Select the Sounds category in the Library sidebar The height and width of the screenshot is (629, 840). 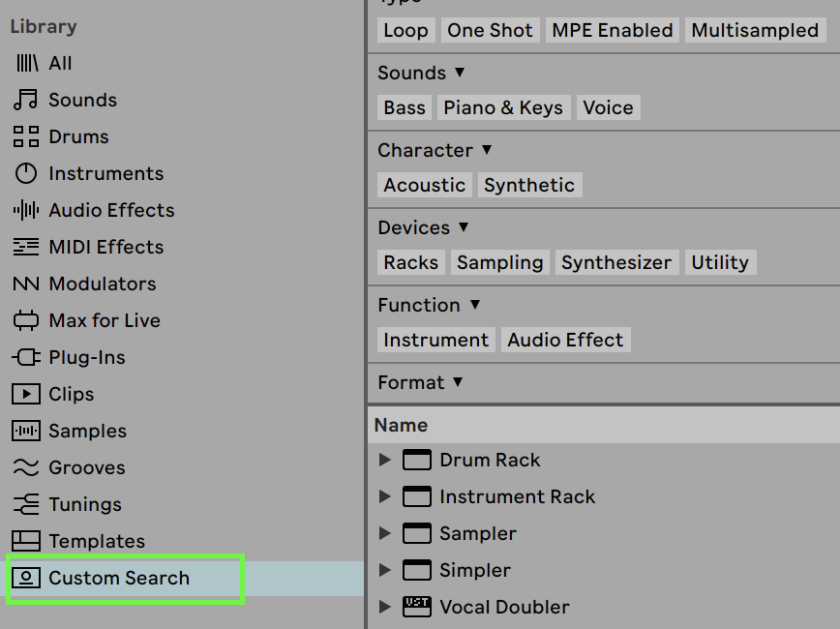(x=83, y=100)
